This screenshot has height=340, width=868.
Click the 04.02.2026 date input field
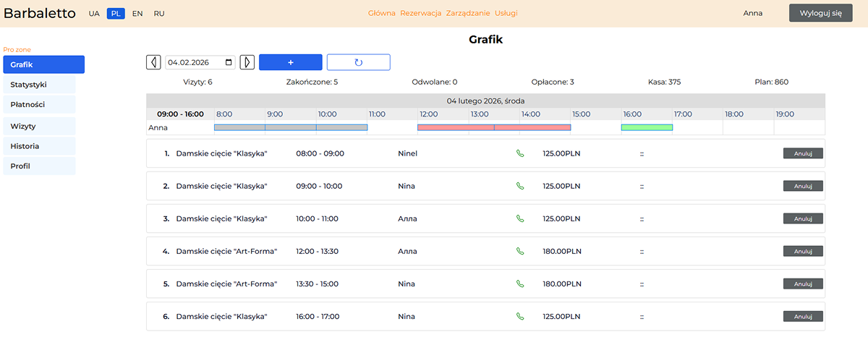point(194,62)
